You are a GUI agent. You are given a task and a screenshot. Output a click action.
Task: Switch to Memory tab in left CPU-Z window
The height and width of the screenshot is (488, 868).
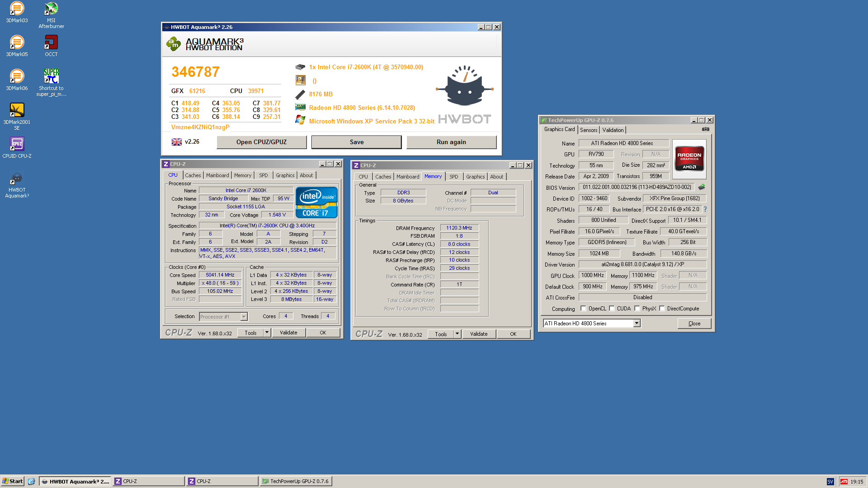243,175
